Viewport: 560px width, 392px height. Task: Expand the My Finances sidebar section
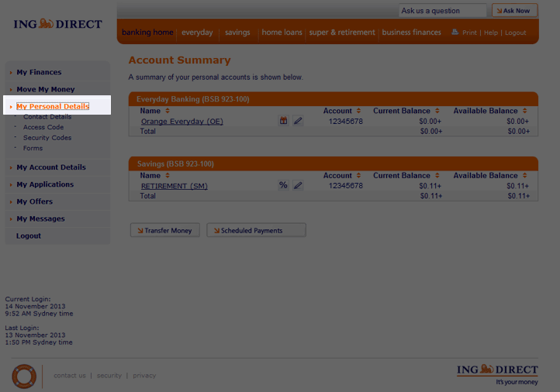(x=39, y=72)
